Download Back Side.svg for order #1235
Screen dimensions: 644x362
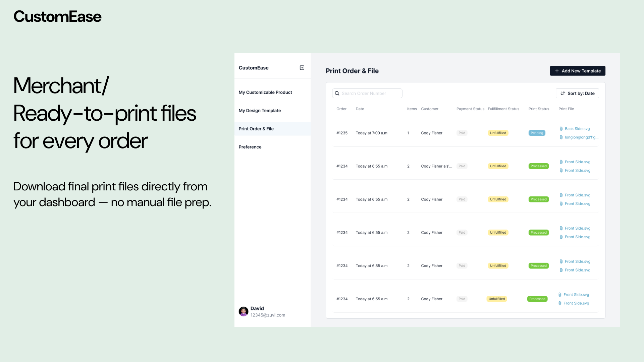tap(577, 128)
